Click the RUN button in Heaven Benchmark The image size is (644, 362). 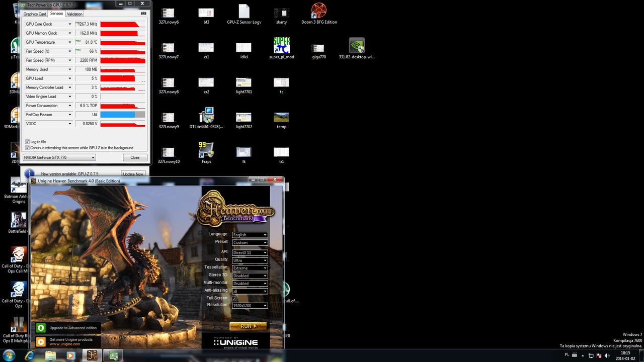click(248, 326)
